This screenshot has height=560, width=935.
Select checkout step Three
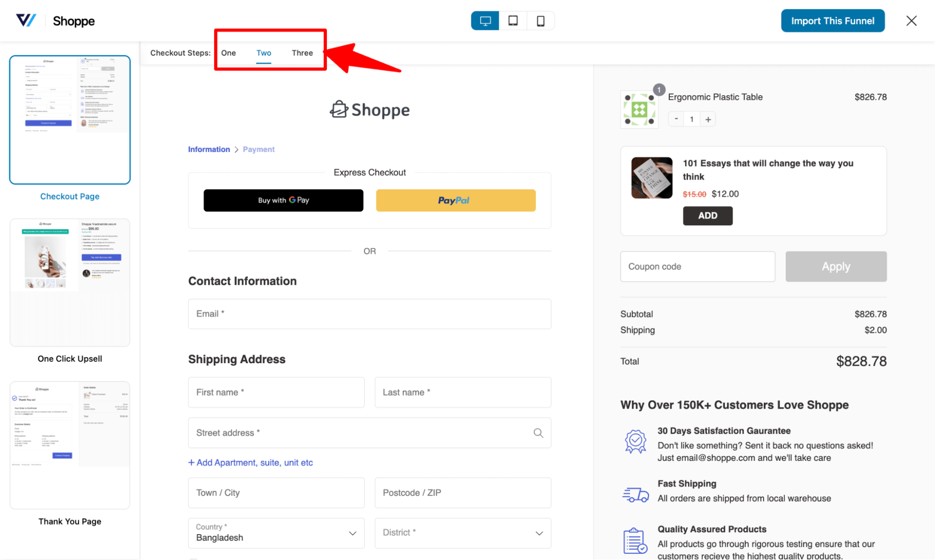pyautogui.click(x=302, y=53)
